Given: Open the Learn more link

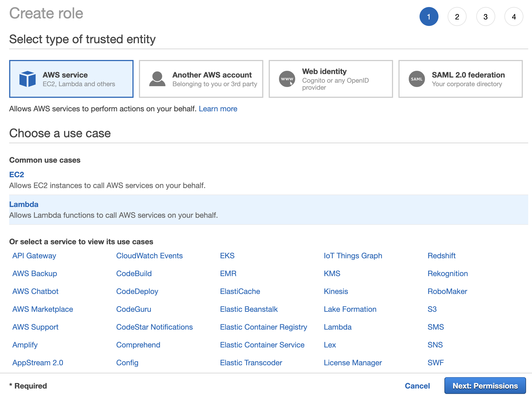Looking at the screenshot, I should point(218,109).
